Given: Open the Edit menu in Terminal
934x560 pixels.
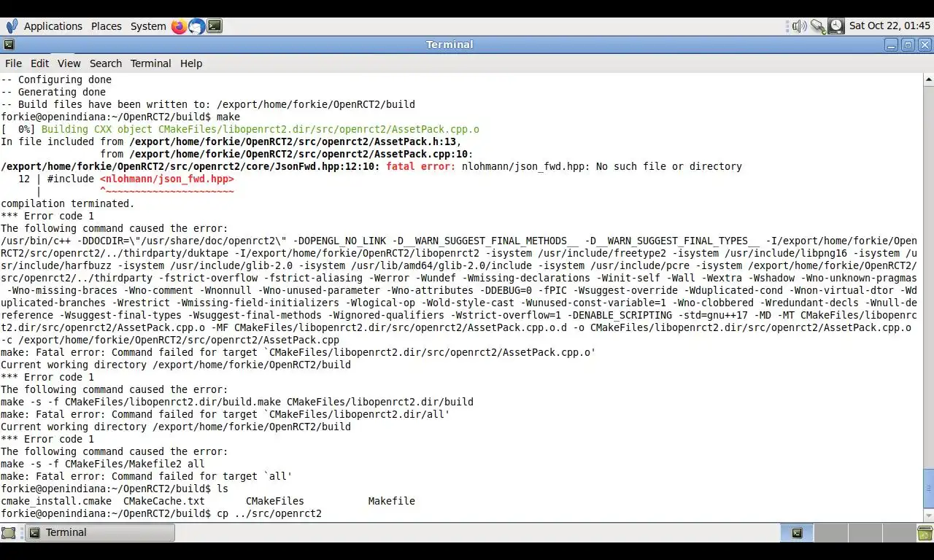Looking at the screenshot, I should (x=39, y=63).
